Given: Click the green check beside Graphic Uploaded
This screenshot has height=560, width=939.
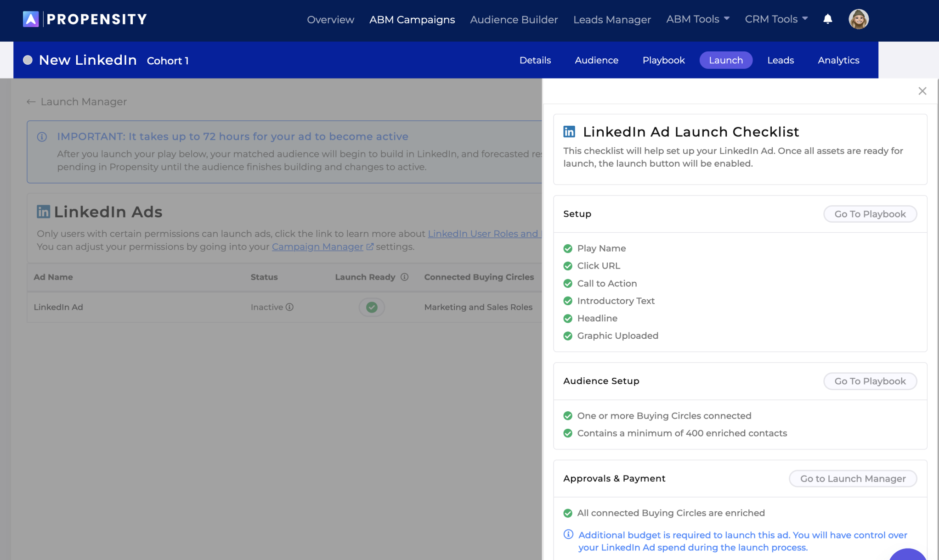Looking at the screenshot, I should [568, 336].
